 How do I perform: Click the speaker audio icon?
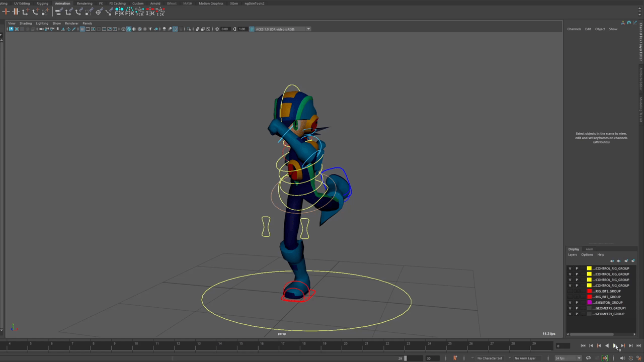pos(622,358)
